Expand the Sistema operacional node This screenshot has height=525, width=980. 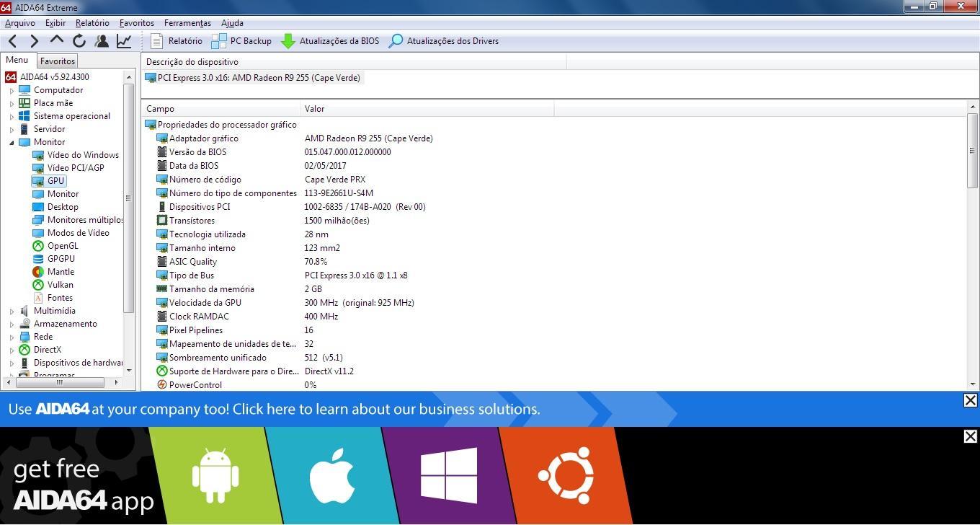click(12, 117)
